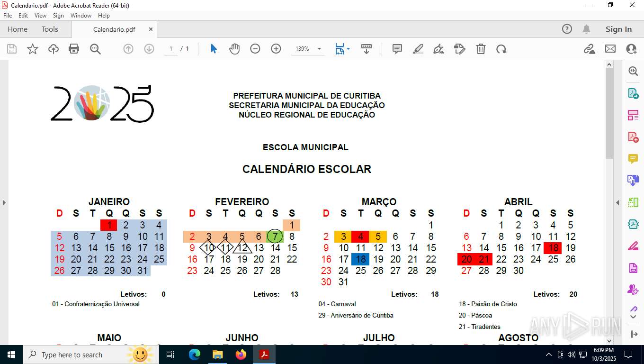The width and height of the screenshot is (644, 364).
Task: Open the Edit menu
Action: pyautogui.click(x=23, y=16)
